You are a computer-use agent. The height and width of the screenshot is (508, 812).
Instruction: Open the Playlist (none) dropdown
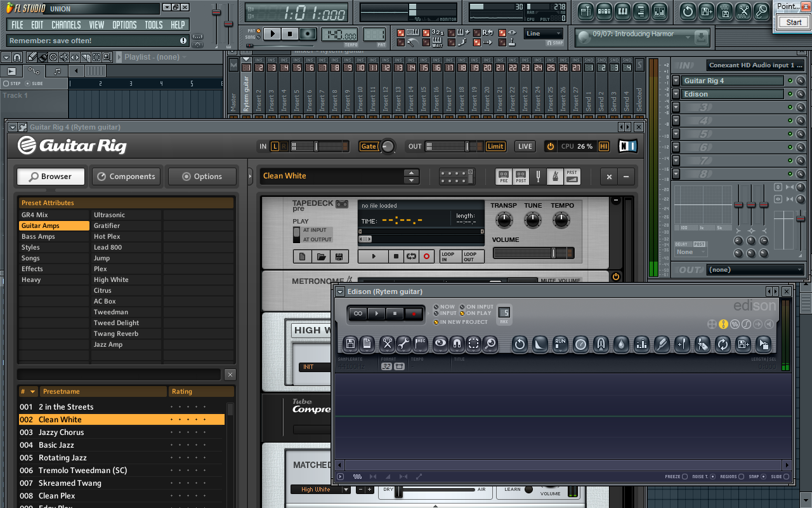155,57
